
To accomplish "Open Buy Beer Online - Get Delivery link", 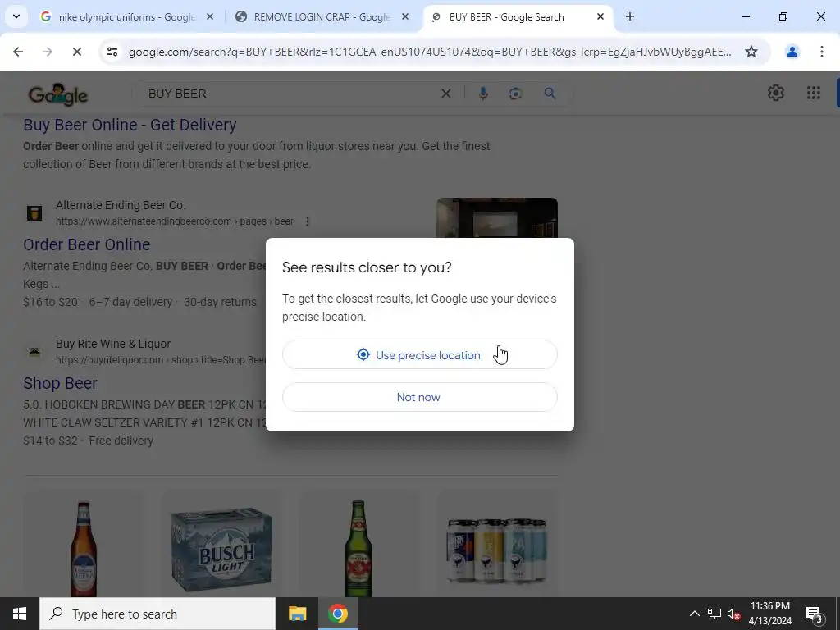I will click(x=130, y=125).
